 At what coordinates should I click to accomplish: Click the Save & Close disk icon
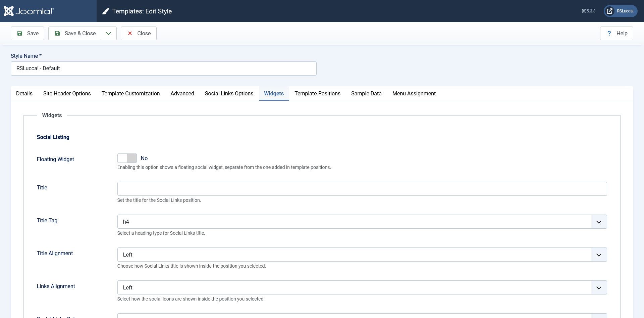click(57, 33)
